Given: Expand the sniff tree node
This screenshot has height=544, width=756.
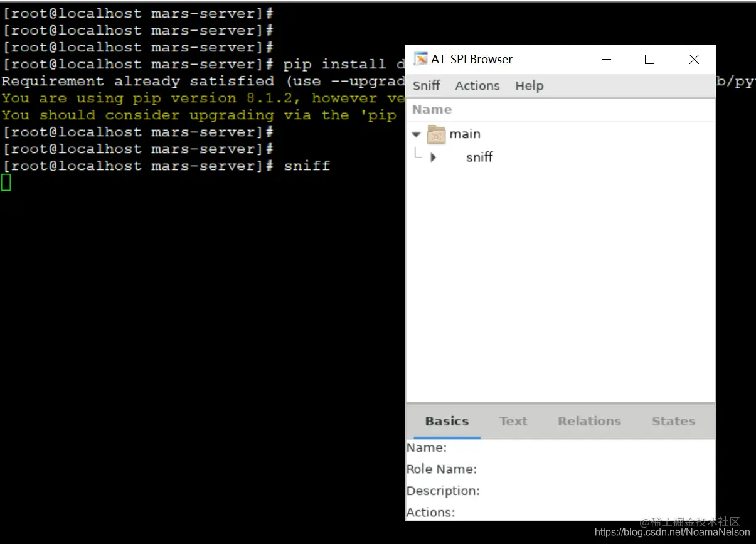Looking at the screenshot, I should (x=433, y=157).
